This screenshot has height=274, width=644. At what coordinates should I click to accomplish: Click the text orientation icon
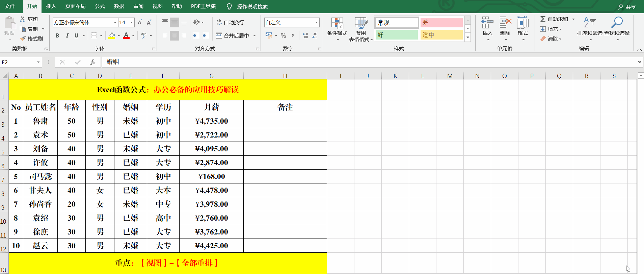point(196,22)
